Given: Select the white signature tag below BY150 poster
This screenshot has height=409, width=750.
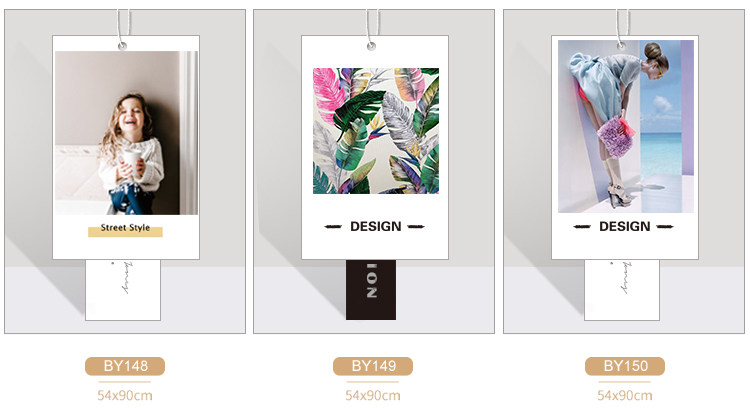Looking at the screenshot, I should pos(622,290).
